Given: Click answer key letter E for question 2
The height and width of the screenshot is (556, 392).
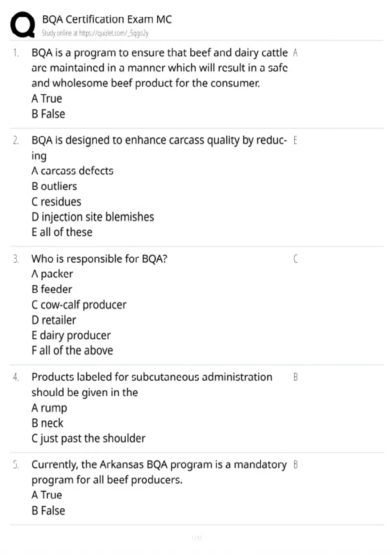Looking at the screenshot, I should (295, 140).
